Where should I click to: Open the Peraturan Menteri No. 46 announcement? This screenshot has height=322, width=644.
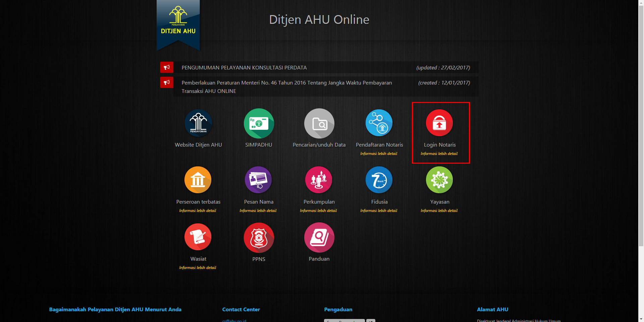286,83
